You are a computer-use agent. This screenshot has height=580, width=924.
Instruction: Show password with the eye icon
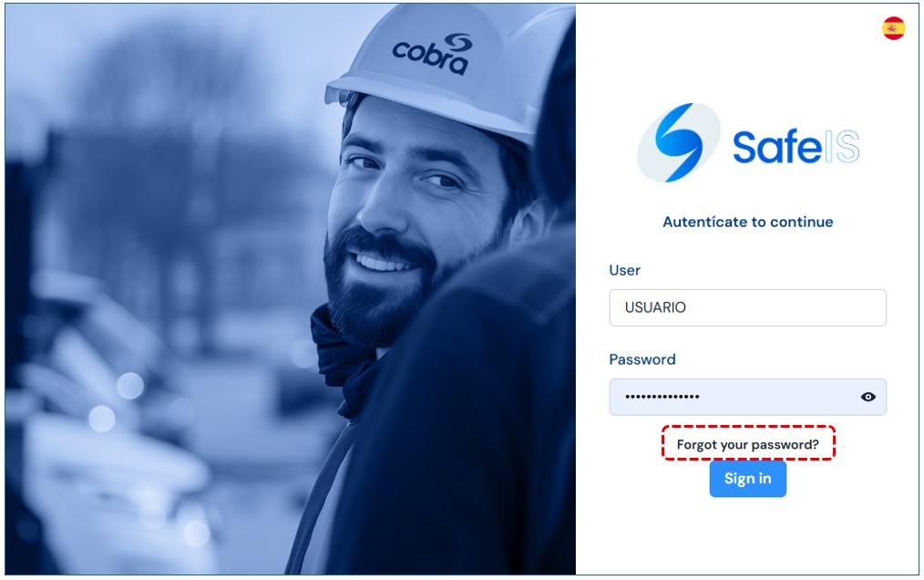click(x=868, y=397)
